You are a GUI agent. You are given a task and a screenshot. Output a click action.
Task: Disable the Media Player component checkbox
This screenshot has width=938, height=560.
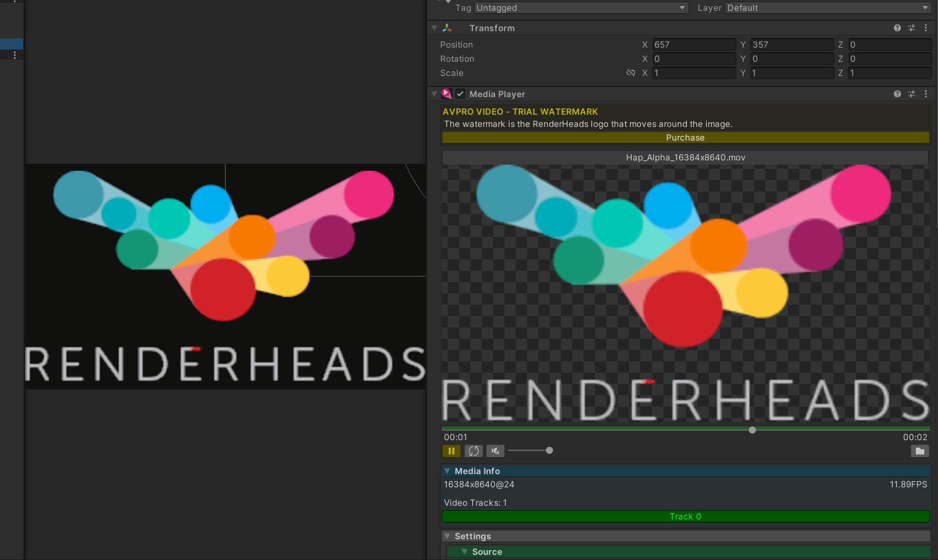460,94
